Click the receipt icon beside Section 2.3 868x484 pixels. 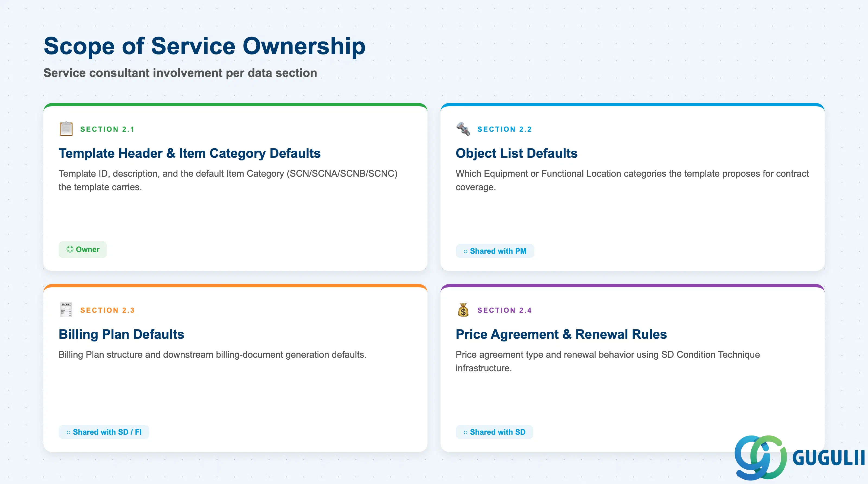66,310
